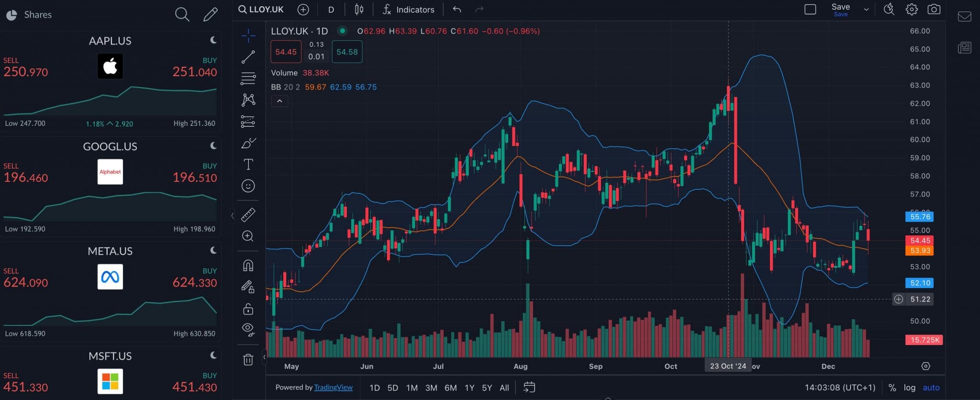Add alert at 51.22 plus icon
Screen dimensions: 980x400
(899, 299)
